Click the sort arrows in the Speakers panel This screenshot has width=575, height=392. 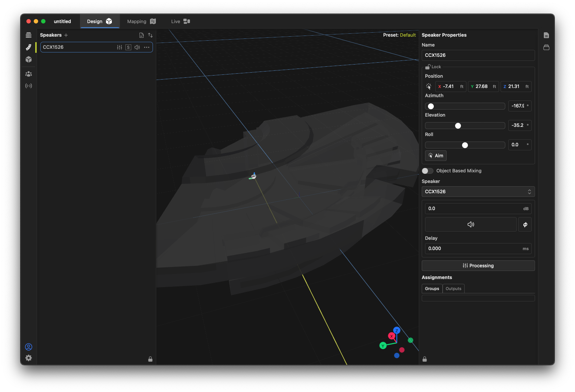150,35
